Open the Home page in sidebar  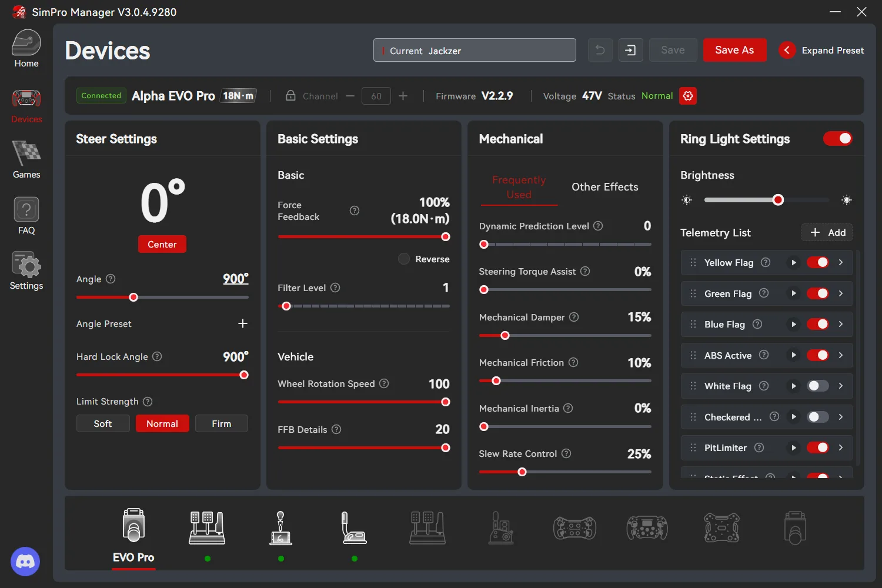(x=26, y=49)
